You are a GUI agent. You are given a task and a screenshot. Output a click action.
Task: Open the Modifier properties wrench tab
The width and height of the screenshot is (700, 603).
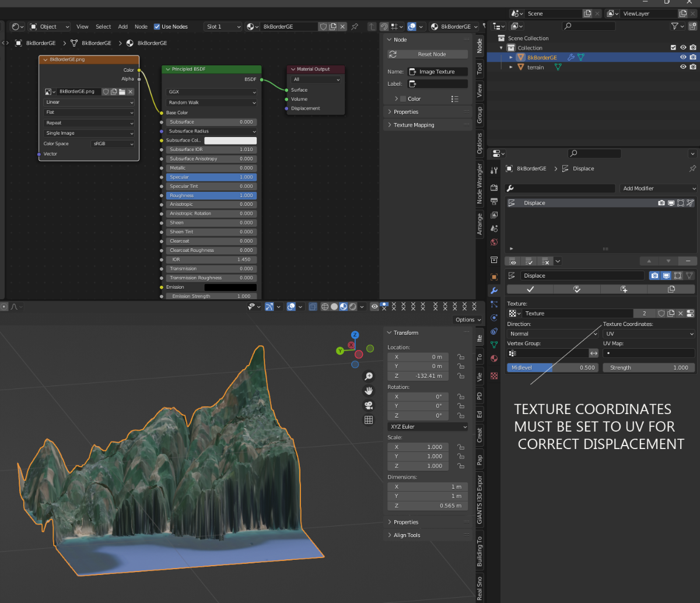(494, 290)
